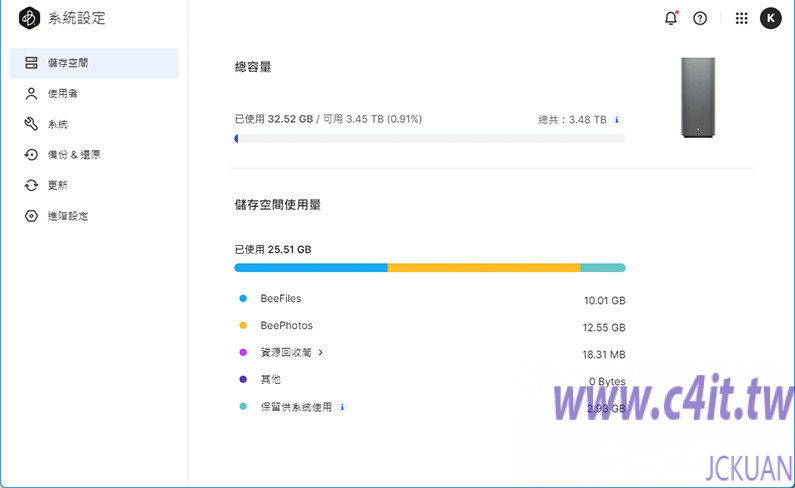
Task: Click the 12.55 GB value
Action: (x=604, y=327)
